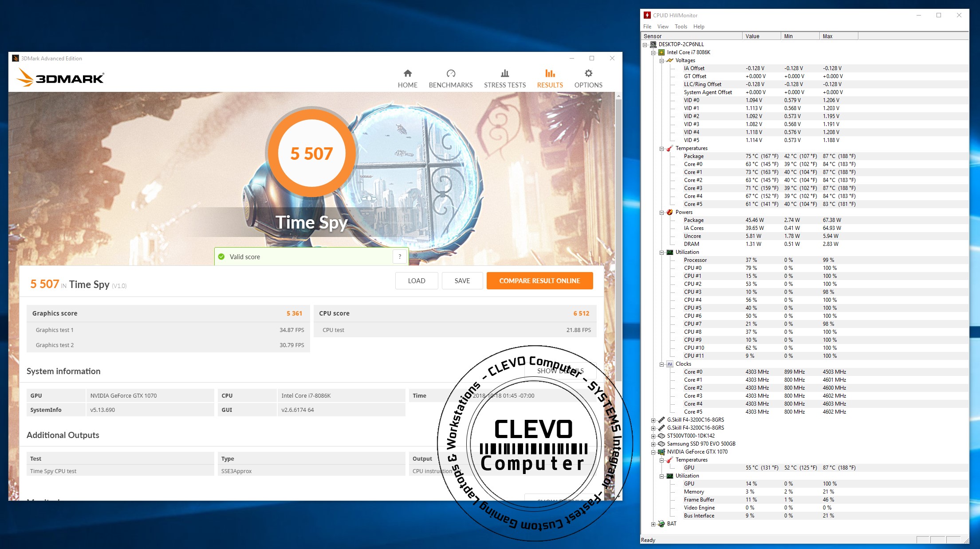This screenshot has height=549, width=980.
Task: Click the Load result button
Action: click(x=416, y=280)
